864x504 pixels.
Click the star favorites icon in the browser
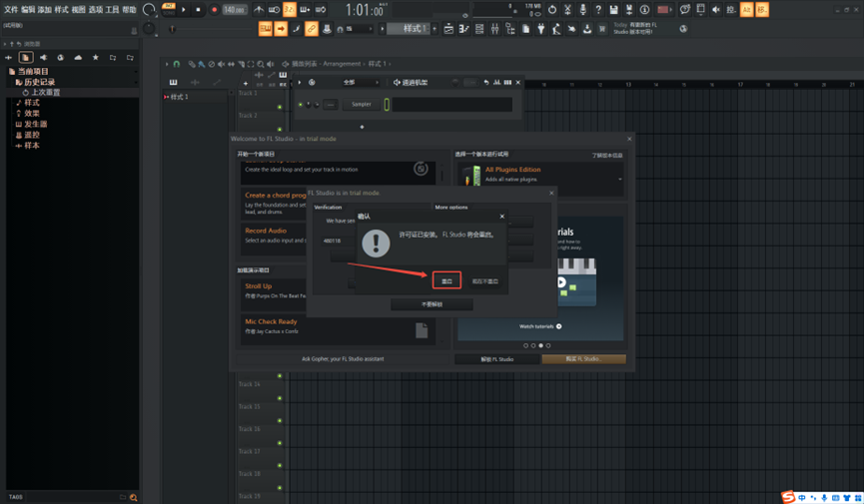[x=96, y=58]
